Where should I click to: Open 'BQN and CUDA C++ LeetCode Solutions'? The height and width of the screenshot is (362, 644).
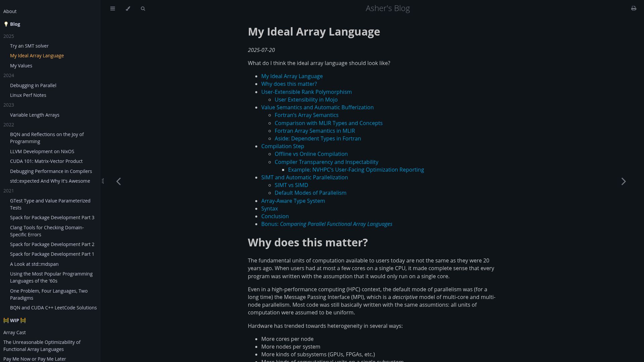53,308
